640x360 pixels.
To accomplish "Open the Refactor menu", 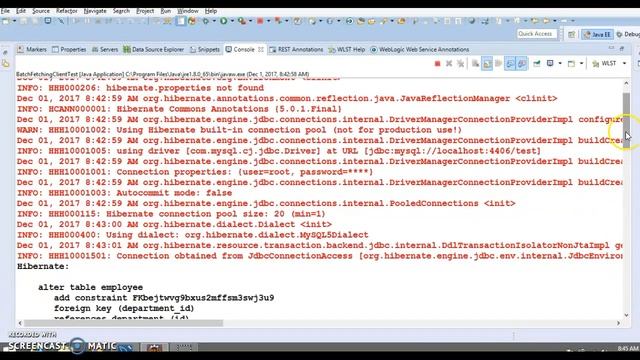I will tap(67, 11).
